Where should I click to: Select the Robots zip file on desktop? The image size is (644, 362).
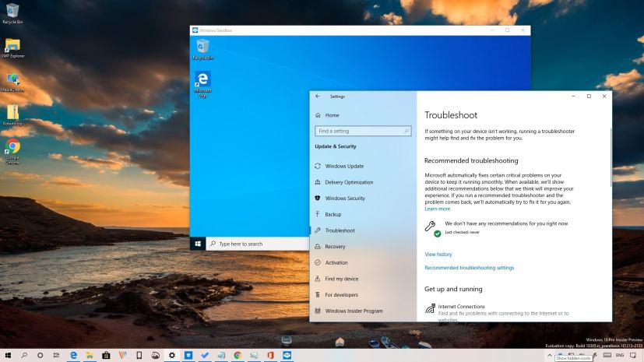12,115
